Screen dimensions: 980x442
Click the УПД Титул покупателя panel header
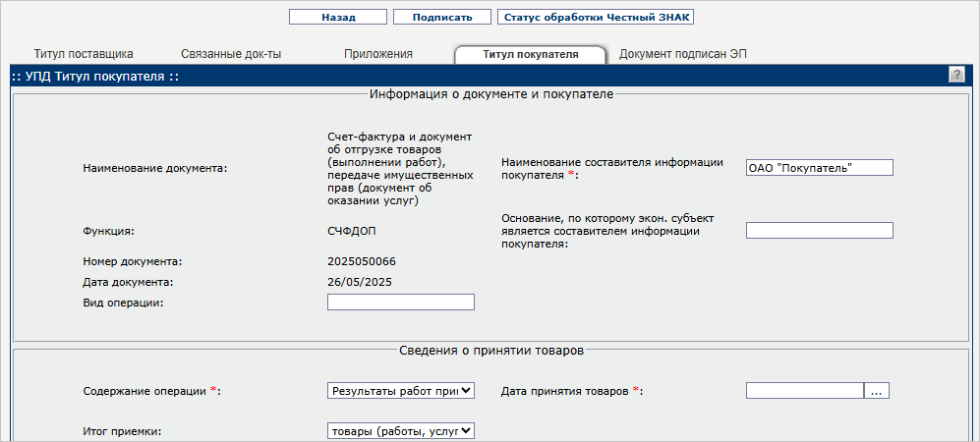point(96,76)
